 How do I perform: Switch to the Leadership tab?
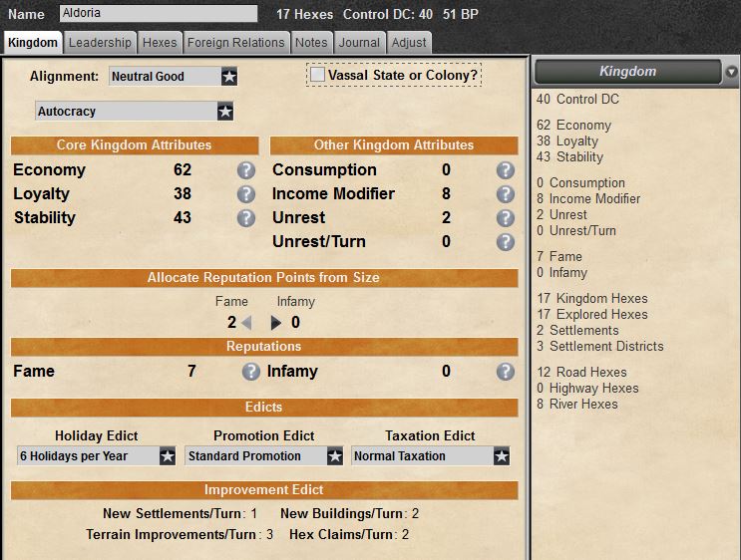[x=100, y=42]
